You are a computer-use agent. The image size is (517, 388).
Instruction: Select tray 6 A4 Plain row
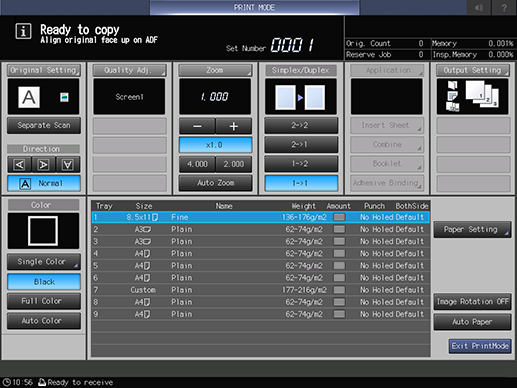pos(261,278)
